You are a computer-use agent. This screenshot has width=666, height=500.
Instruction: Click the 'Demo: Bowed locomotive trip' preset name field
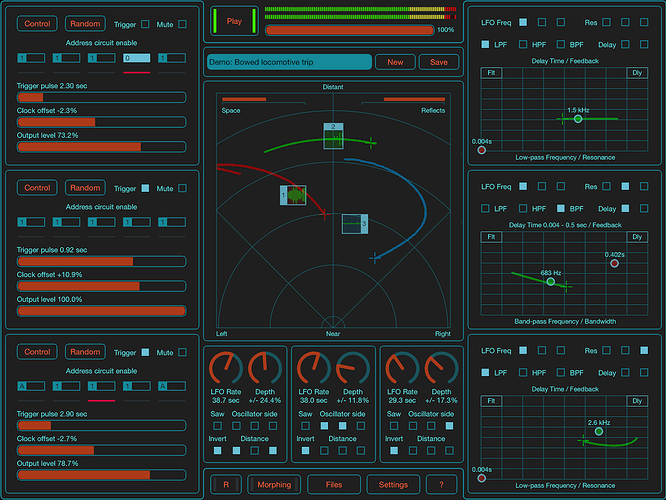[x=288, y=62]
